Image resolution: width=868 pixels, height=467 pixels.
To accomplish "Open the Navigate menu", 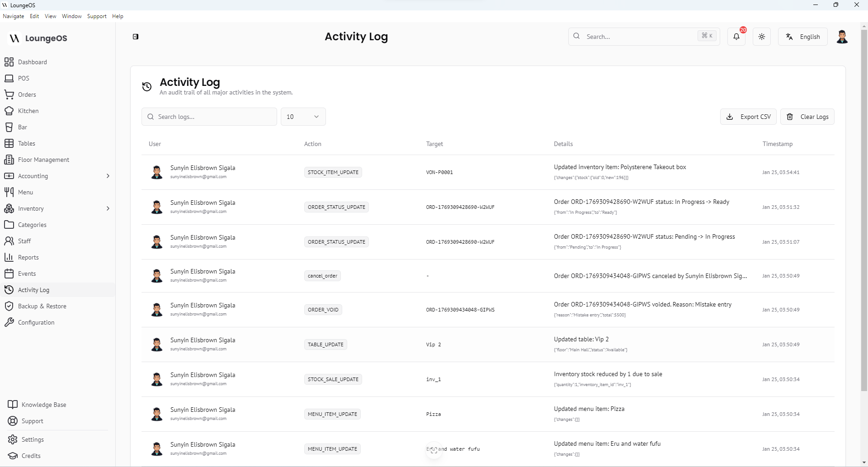I will pyautogui.click(x=14, y=16).
